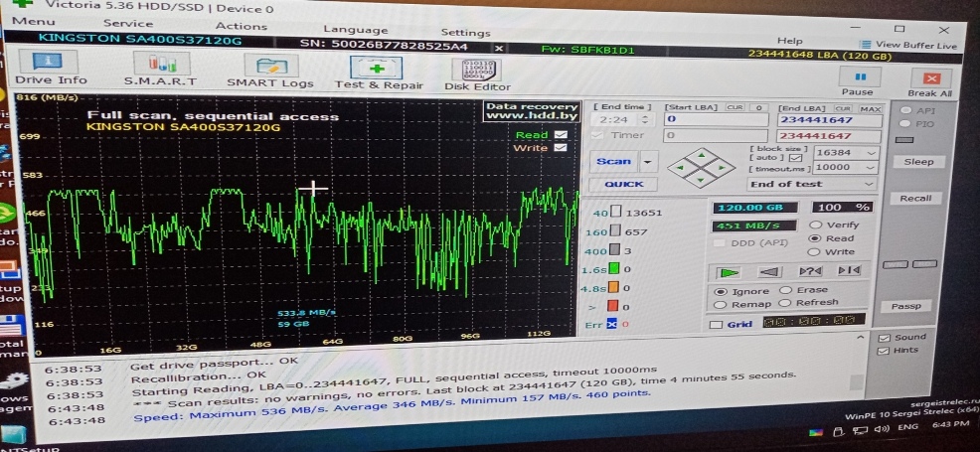Image resolution: width=980 pixels, height=452 pixels.
Task: Click the left arrow on navigation diamond
Action: pos(680,168)
